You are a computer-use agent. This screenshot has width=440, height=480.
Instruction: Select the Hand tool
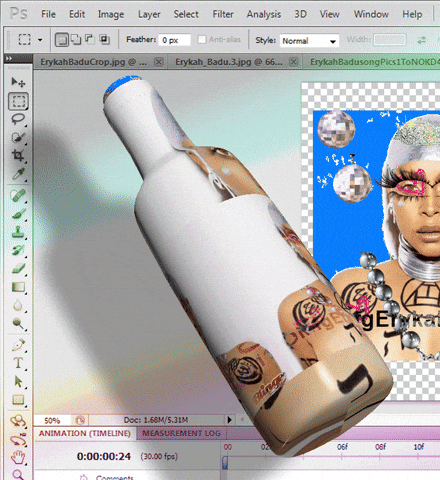pos(18,457)
